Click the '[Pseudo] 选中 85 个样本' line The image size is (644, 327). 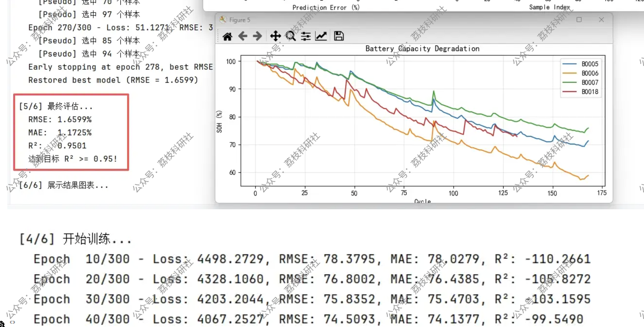point(89,41)
